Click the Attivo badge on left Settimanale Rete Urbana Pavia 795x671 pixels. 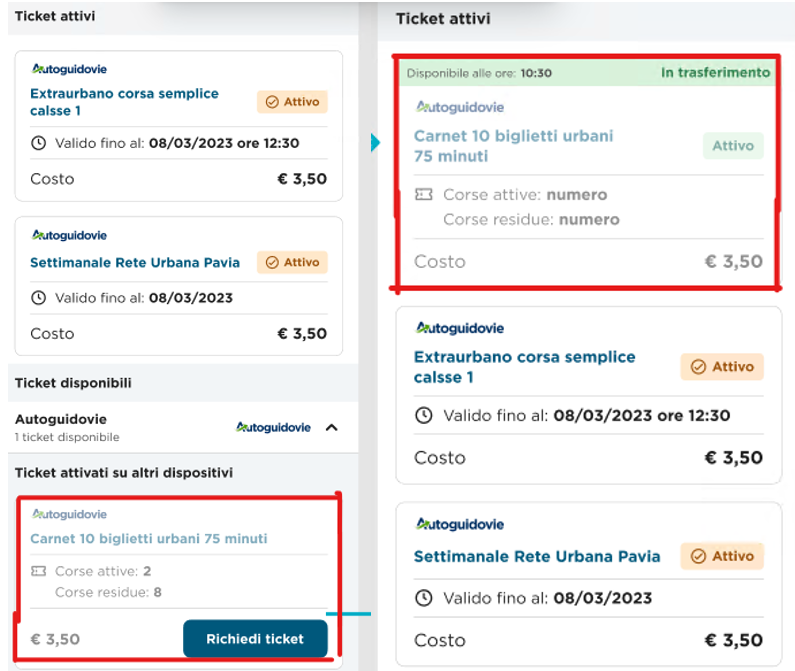292,262
